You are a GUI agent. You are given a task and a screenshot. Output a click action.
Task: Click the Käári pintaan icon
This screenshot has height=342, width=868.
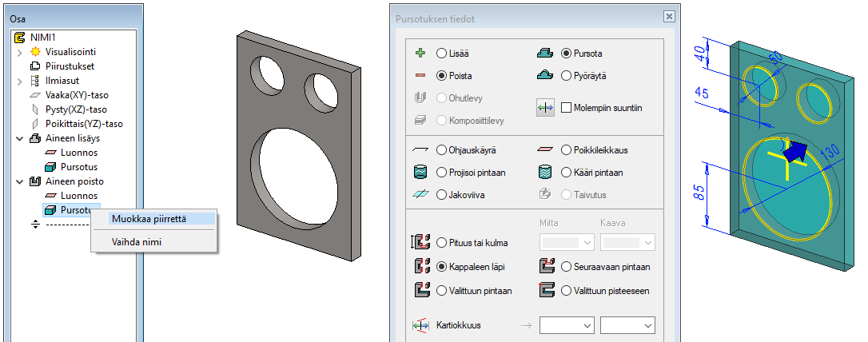point(545,172)
